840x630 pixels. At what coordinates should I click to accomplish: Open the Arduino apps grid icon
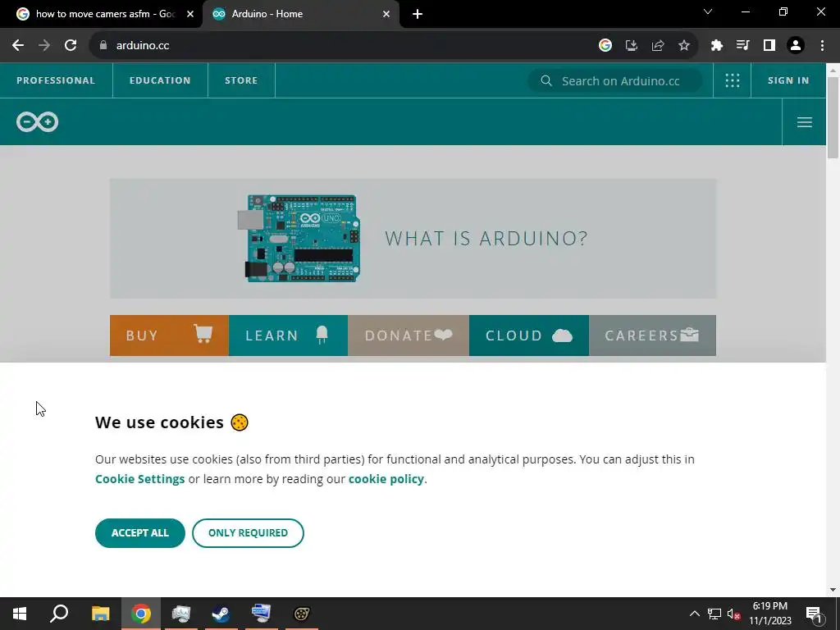coord(732,80)
